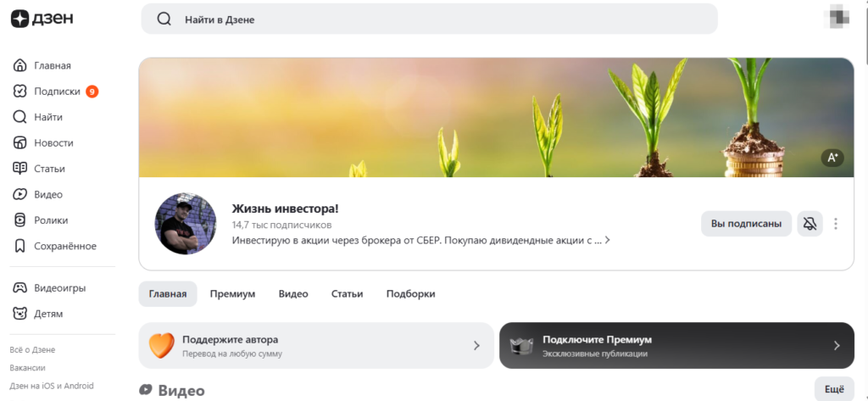Click the Поддержите автора title text

pyautogui.click(x=231, y=339)
